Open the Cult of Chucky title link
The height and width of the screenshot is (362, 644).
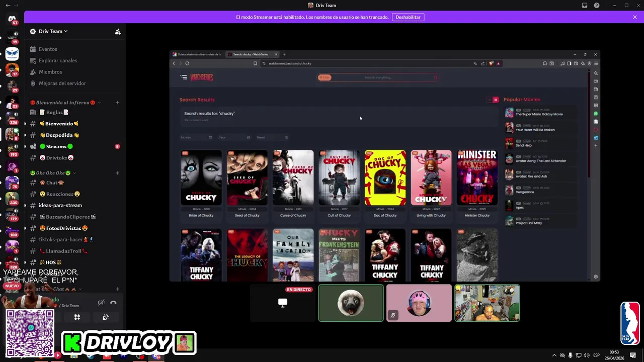pyautogui.click(x=339, y=215)
